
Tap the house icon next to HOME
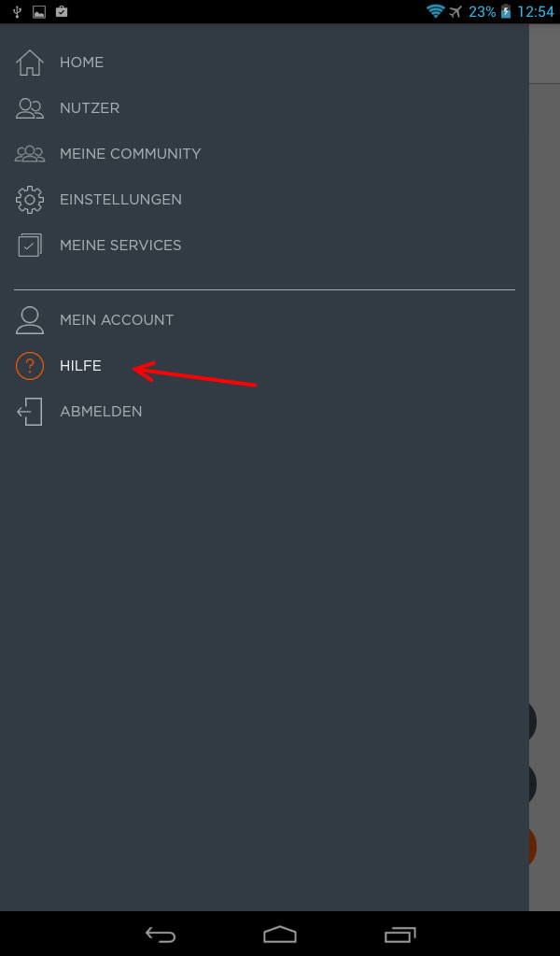(x=29, y=63)
